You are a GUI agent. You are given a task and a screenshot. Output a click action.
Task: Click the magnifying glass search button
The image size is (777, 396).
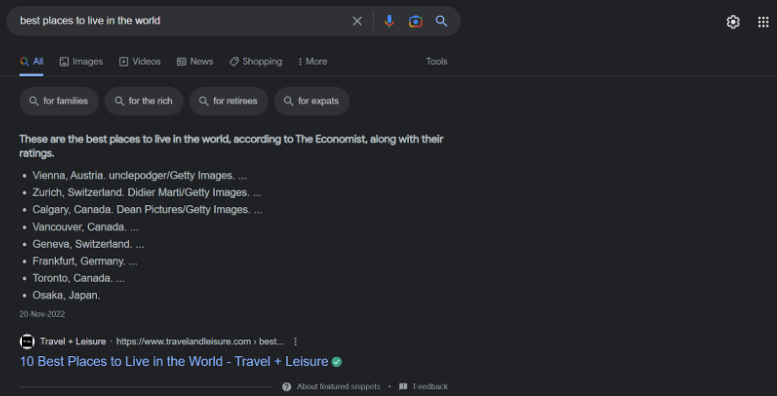(x=441, y=21)
